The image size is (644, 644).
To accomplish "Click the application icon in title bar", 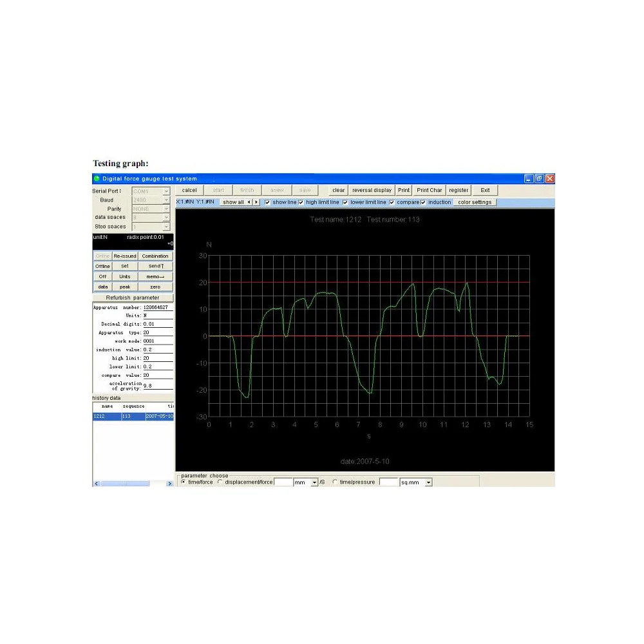I will [x=97, y=178].
